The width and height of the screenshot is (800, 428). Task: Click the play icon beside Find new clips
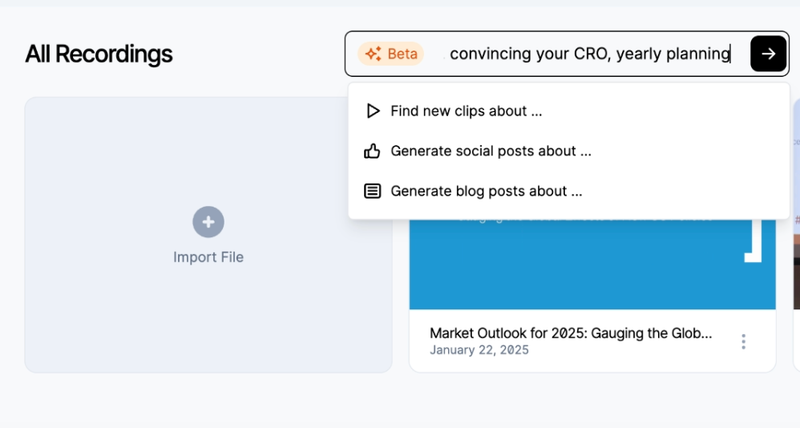click(372, 111)
